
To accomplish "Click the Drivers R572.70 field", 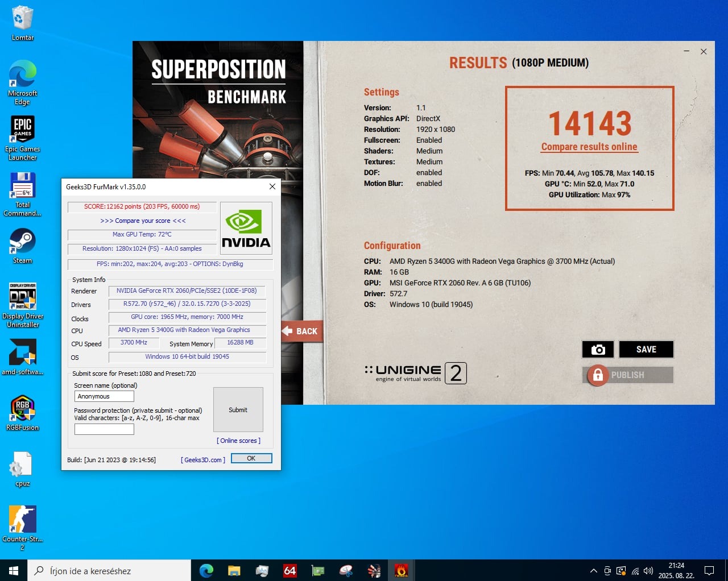I will (x=187, y=304).
